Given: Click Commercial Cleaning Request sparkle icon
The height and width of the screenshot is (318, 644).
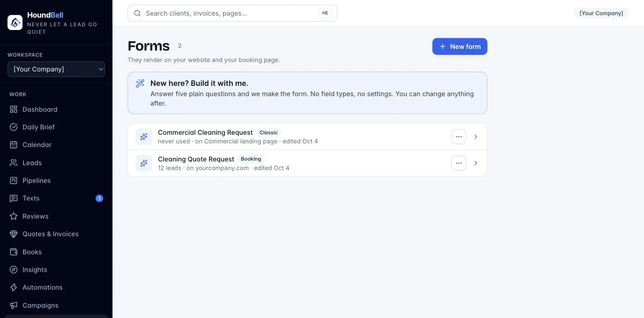Looking at the screenshot, I should [144, 137].
